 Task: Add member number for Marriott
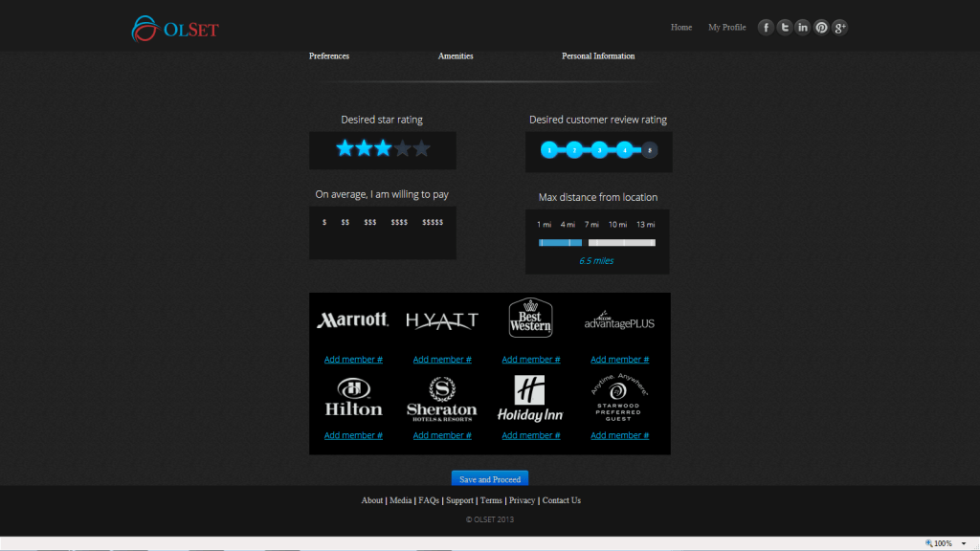pyautogui.click(x=353, y=360)
